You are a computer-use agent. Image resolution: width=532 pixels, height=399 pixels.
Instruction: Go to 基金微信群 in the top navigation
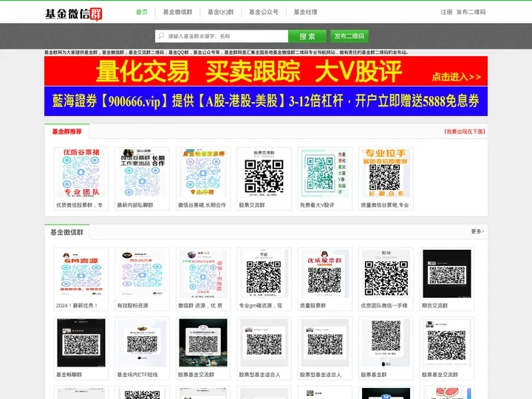(178, 12)
